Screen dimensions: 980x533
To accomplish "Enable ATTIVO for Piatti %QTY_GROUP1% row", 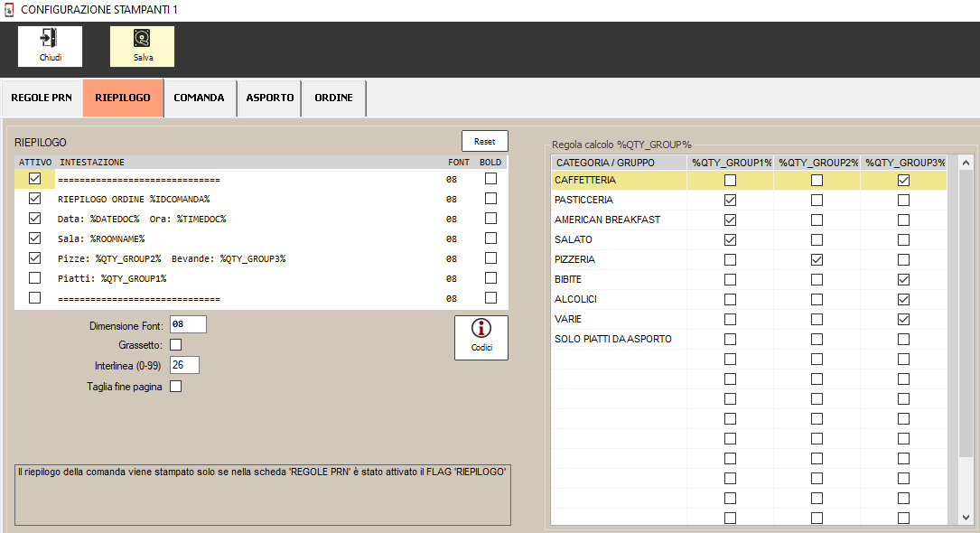I will (35, 278).
